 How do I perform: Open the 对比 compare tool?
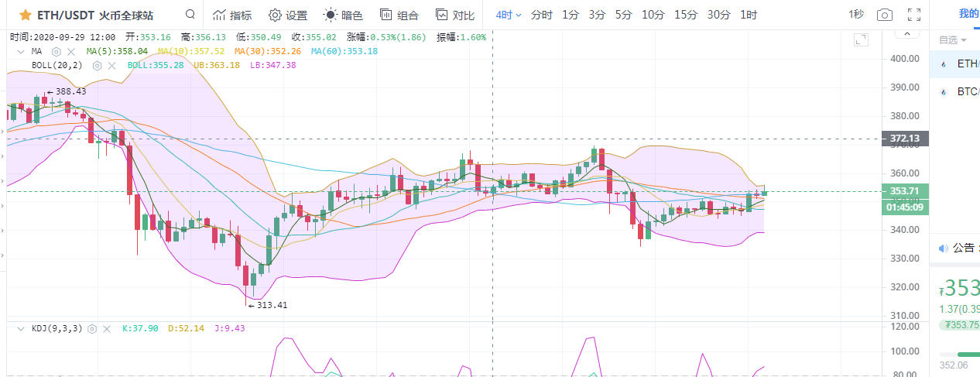coord(454,15)
